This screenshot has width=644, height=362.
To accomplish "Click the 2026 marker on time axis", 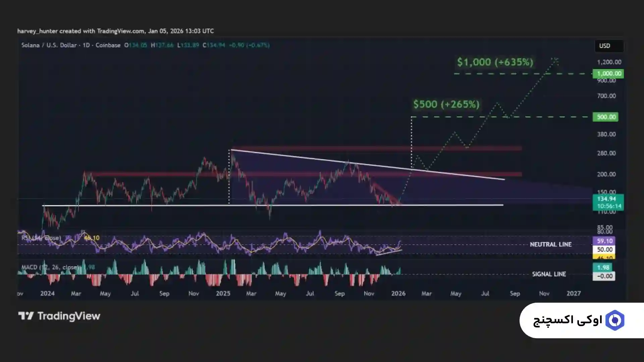I will pos(398,294).
